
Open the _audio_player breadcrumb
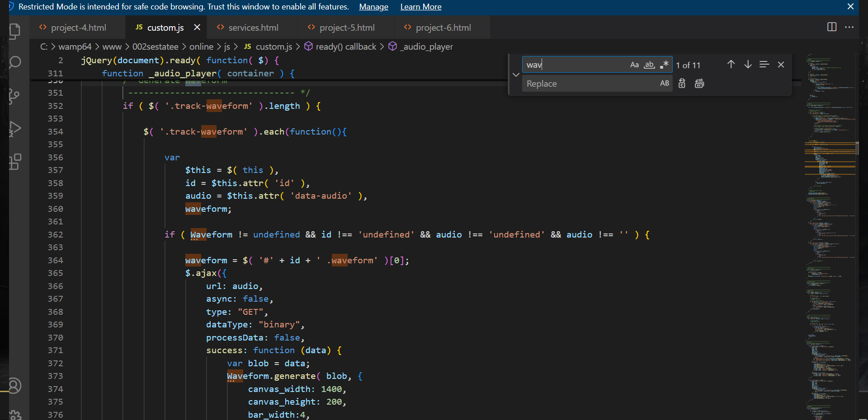421,47
